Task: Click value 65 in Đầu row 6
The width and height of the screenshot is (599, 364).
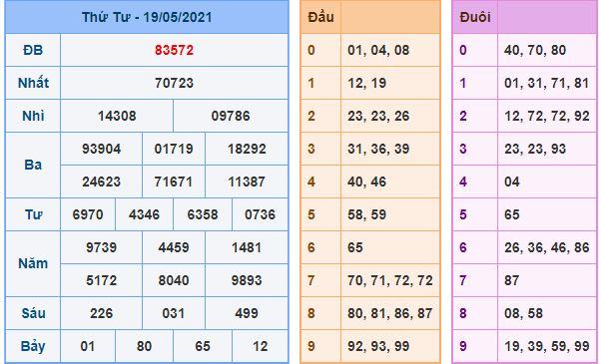Action: pos(355,247)
